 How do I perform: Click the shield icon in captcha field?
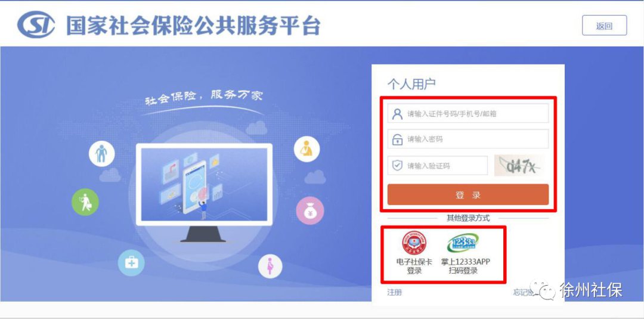(x=397, y=165)
